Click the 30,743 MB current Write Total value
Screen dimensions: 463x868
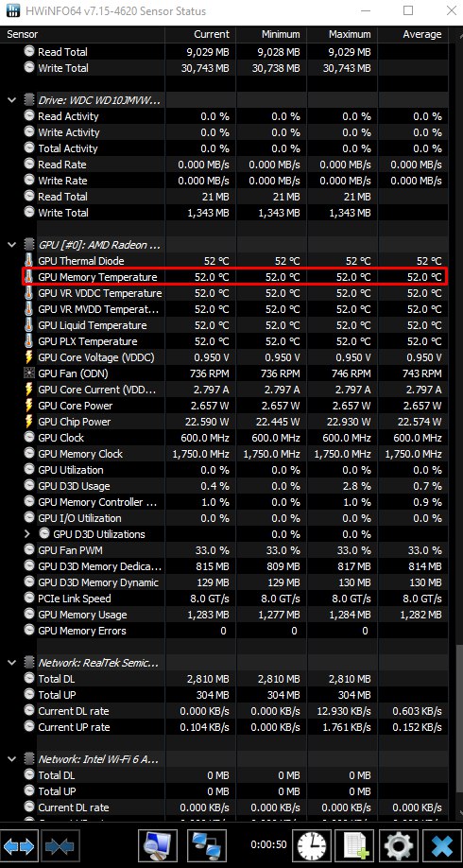205,68
